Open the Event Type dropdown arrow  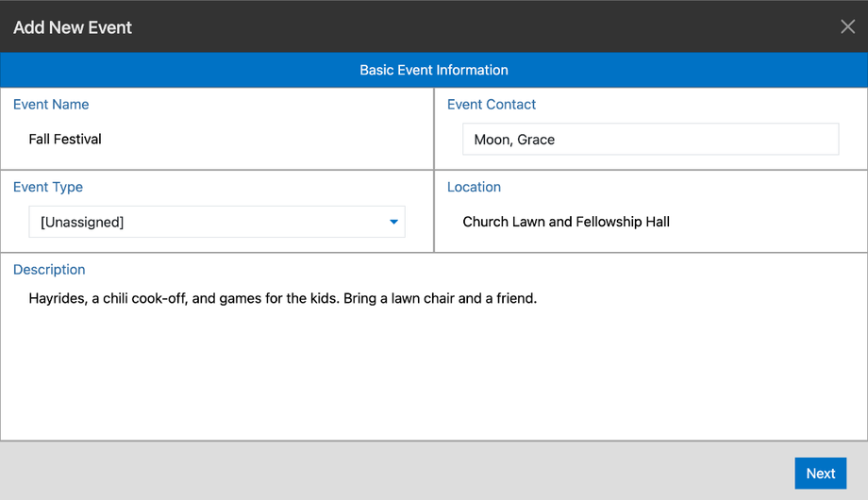click(x=393, y=222)
